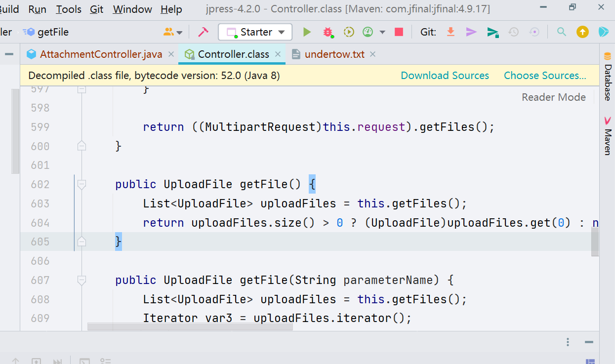Expand the profiler dropdown arrow next to the gauge icon

tap(382, 33)
